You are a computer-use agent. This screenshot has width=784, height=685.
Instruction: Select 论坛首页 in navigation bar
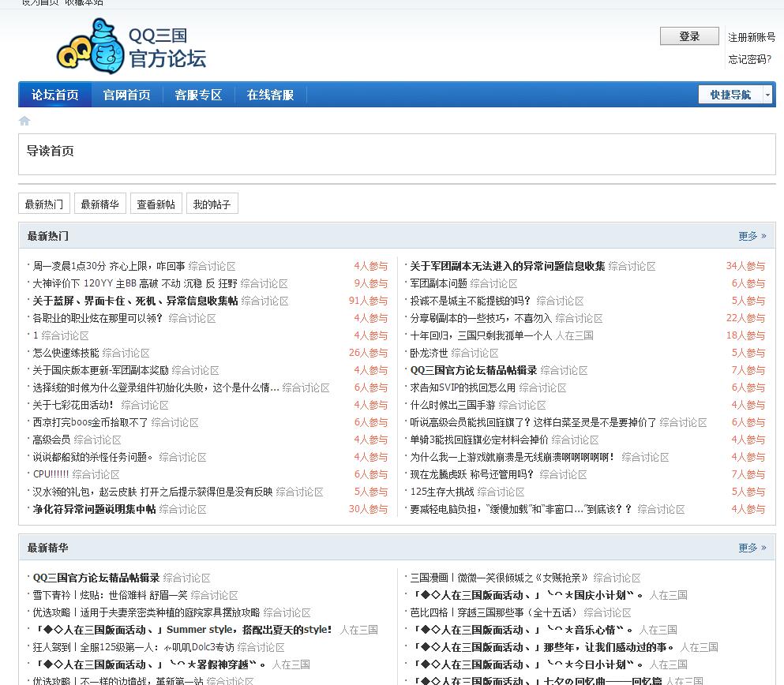tap(55, 95)
